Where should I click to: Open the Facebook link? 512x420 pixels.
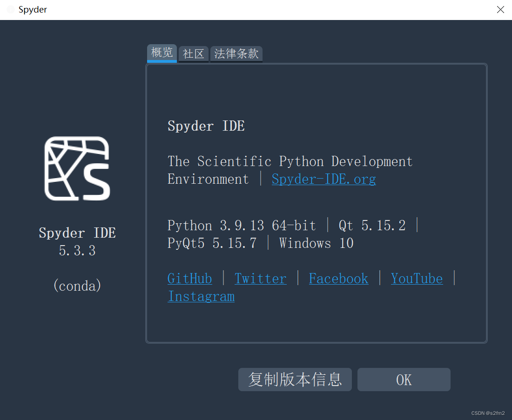[338, 279]
